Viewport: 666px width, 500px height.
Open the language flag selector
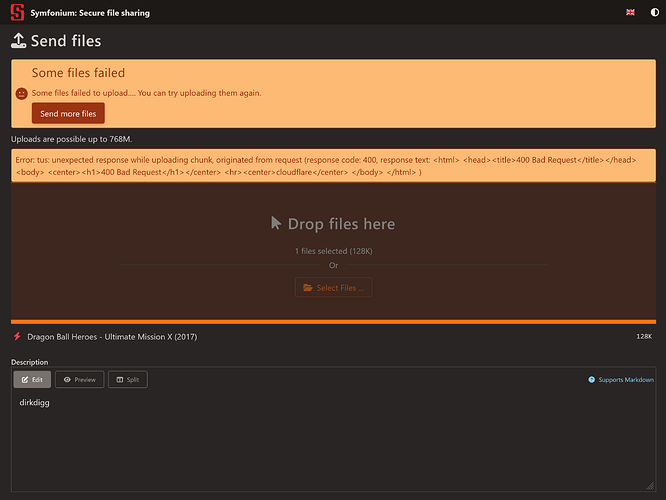coord(630,12)
